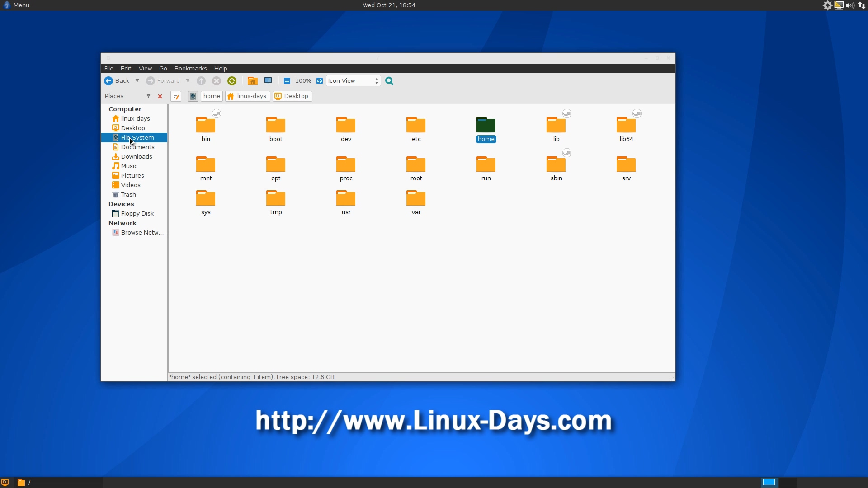
Task: Open the Menu button in the top panel
Action: click(16, 5)
